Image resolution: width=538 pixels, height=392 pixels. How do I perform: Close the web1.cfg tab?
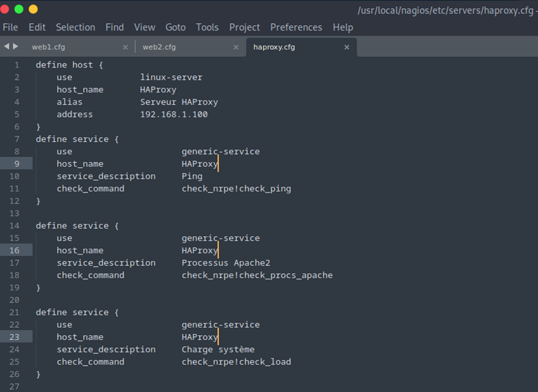[x=125, y=47]
